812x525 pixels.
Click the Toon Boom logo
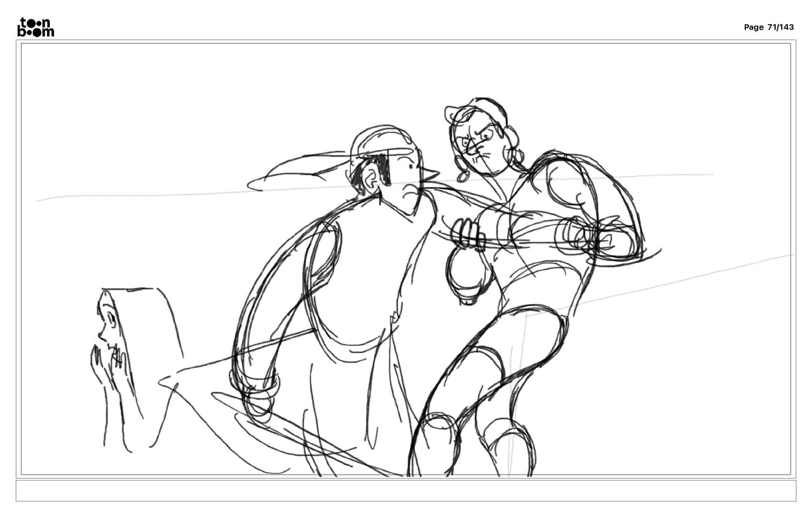coord(36,27)
